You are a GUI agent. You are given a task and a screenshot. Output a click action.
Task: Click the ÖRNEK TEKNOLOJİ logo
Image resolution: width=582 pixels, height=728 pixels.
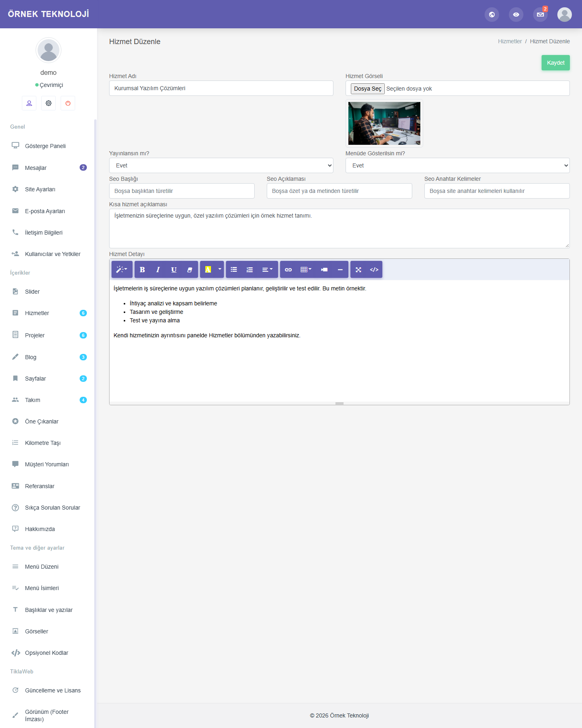click(x=48, y=14)
